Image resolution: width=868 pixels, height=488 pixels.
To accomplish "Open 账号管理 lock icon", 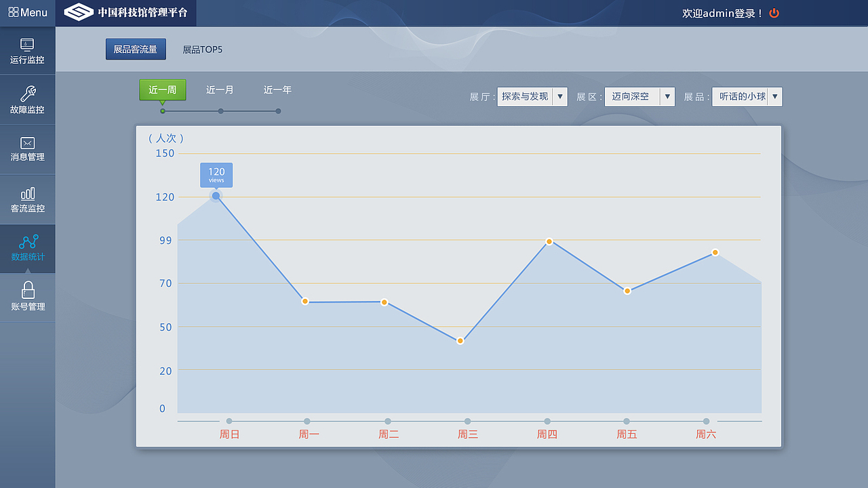I will tap(28, 290).
